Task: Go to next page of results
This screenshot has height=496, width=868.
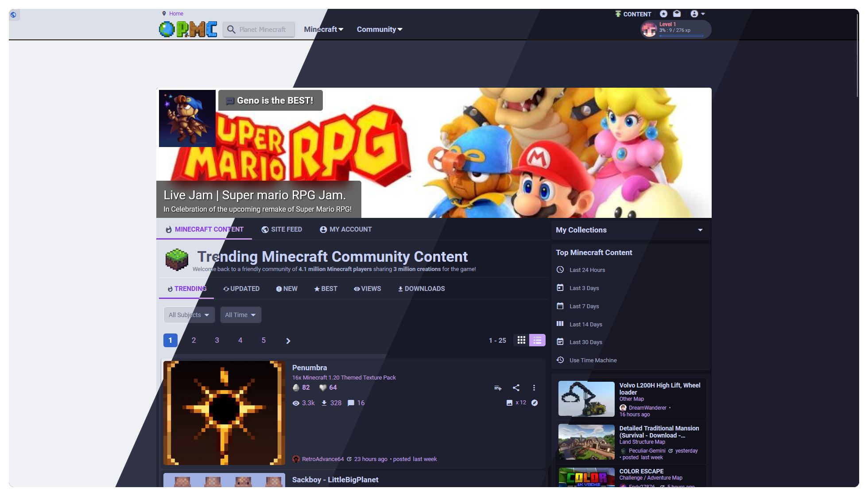Action: point(288,341)
